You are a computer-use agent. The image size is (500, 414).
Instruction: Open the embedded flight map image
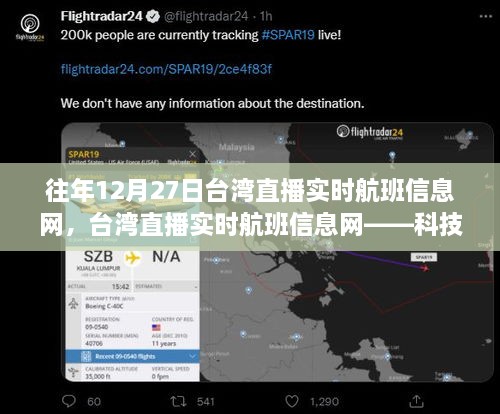pyautogui.click(x=277, y=252)
